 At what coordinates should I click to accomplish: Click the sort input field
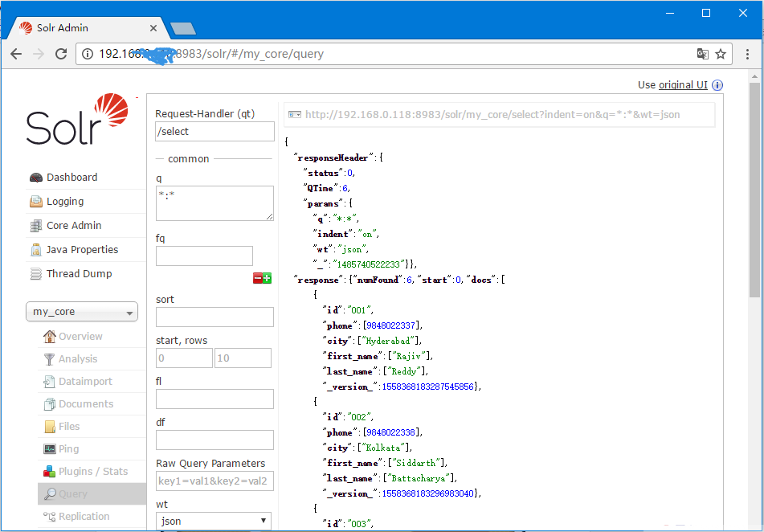coord(214,317)
